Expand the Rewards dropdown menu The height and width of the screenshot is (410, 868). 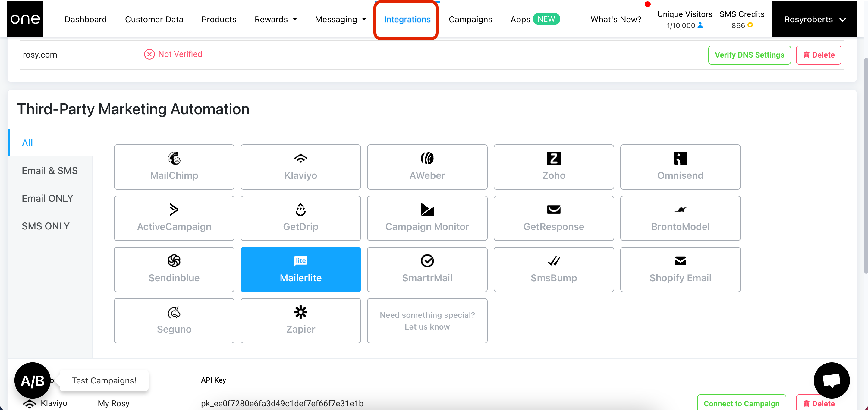276,19
